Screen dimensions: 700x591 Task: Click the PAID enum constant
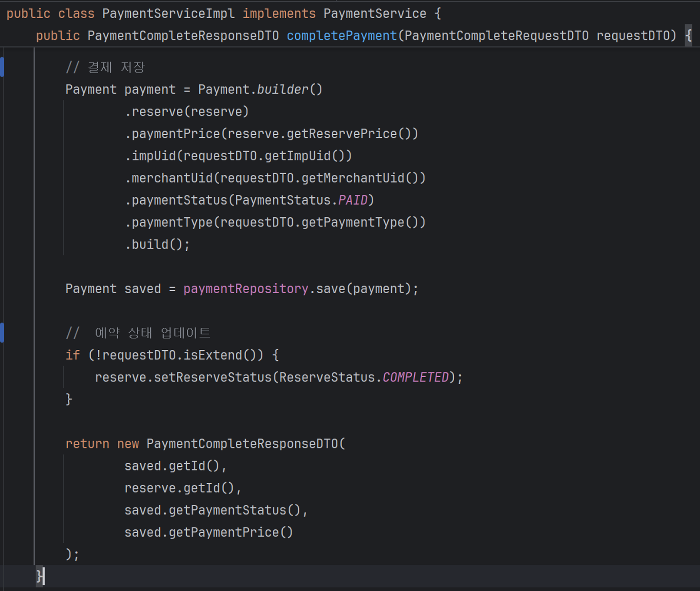tap(353, 200)
